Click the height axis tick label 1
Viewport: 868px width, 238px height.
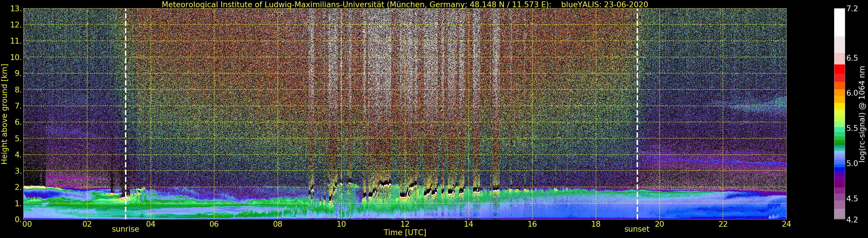(x=18, y=203)
